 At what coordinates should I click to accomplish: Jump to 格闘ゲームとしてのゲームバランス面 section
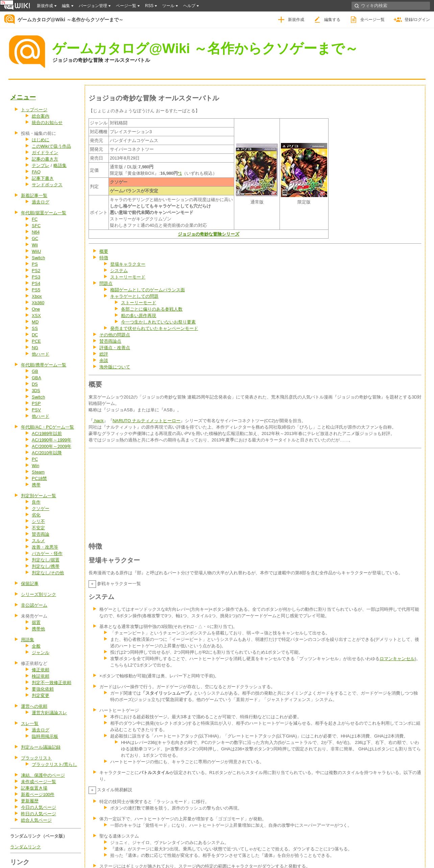coord(147,290)
